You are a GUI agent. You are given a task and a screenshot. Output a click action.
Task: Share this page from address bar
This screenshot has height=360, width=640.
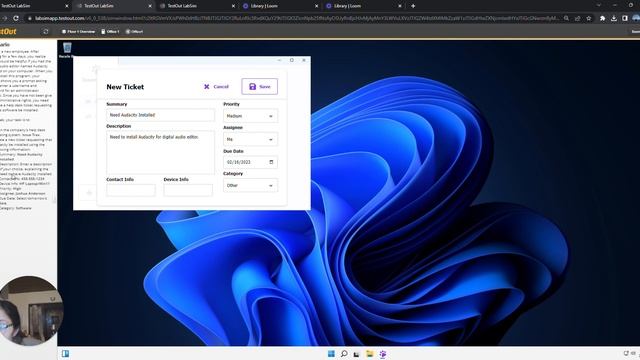[x=578, y=18]
